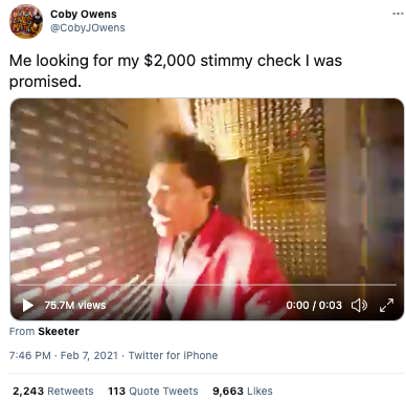This screenshot has width=406, height=400.
Task: View the 113 Quote Tweets list
Action: click(153, 391)
